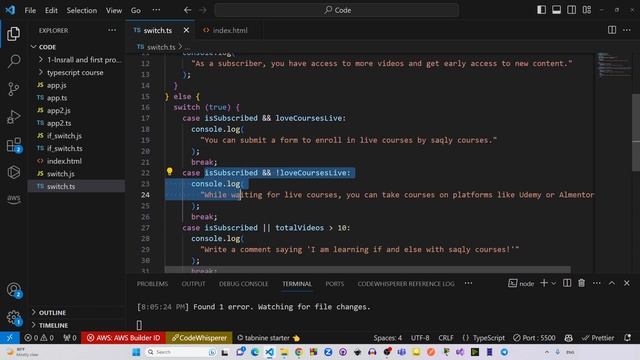Open the Manage gear icon

[x=14, y=317]
